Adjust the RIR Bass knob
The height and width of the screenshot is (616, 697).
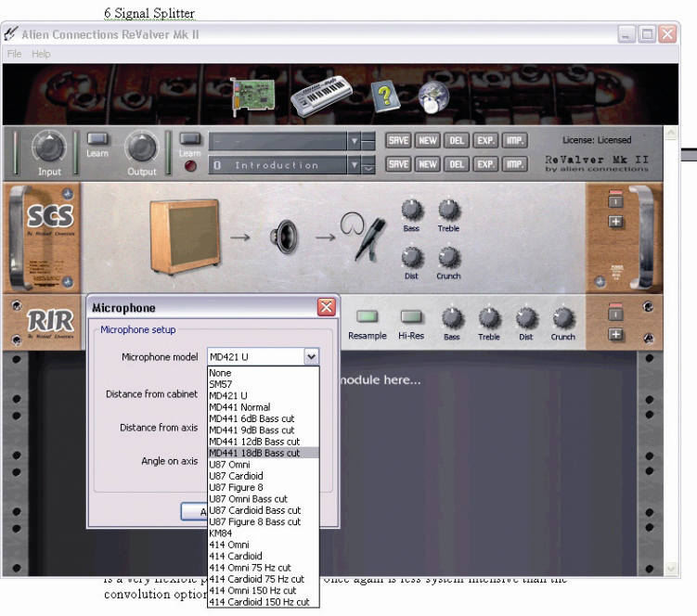pos(452,318)
